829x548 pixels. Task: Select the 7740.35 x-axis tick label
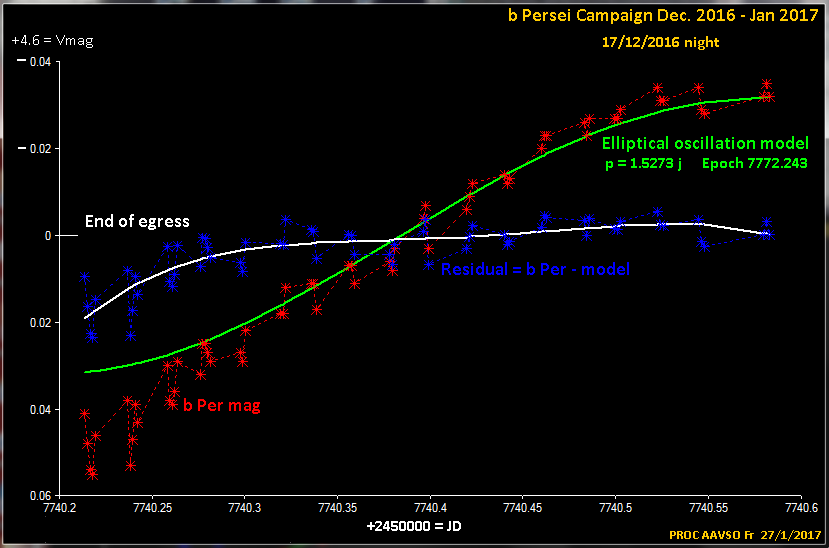pos(338,509)
